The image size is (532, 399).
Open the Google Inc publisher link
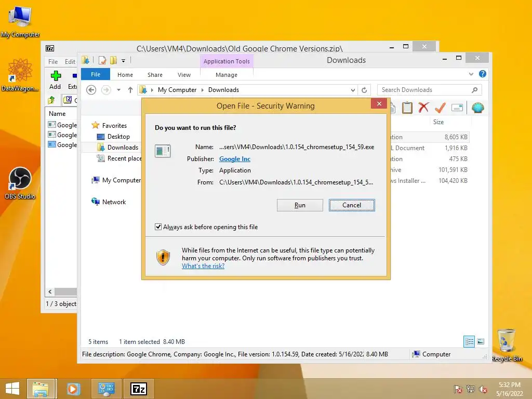click(x=235, y=159)
